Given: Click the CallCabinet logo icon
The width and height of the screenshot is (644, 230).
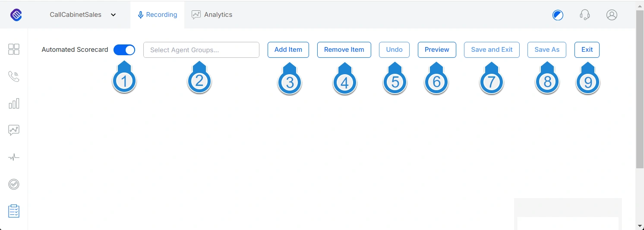Looking at the screenshot, I should [16, 15].
